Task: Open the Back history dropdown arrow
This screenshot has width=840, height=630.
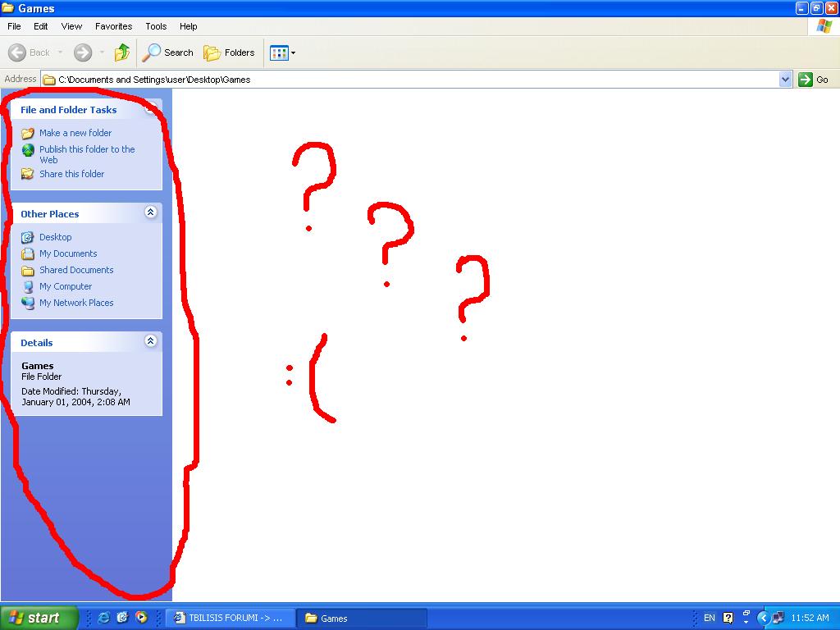Action: pos(60,52)
